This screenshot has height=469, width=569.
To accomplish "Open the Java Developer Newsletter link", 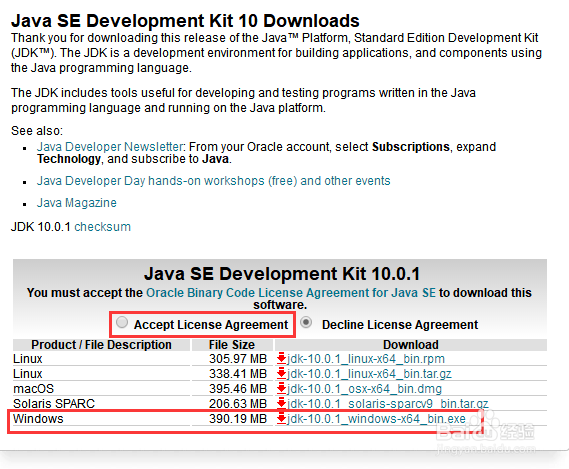I will point(110,147).
